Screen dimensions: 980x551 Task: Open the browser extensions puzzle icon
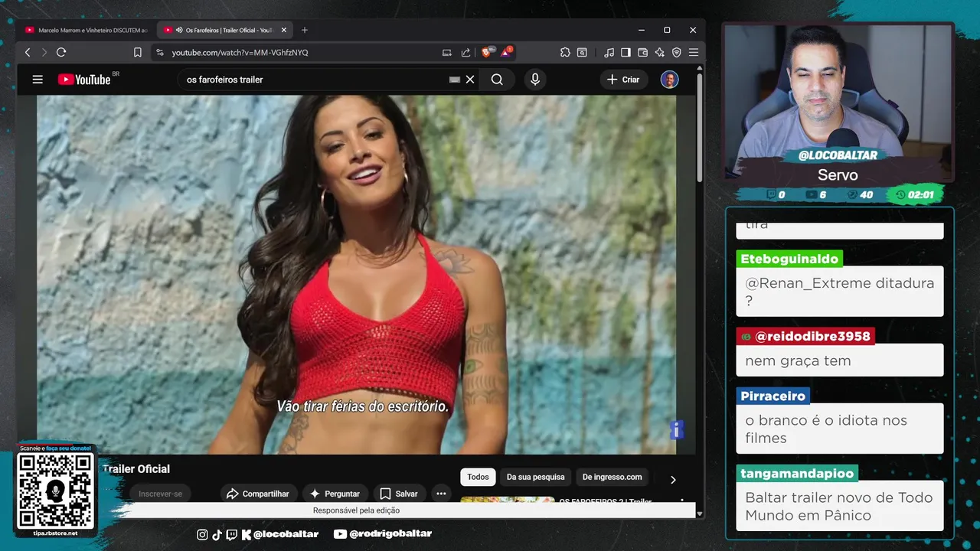565,52
